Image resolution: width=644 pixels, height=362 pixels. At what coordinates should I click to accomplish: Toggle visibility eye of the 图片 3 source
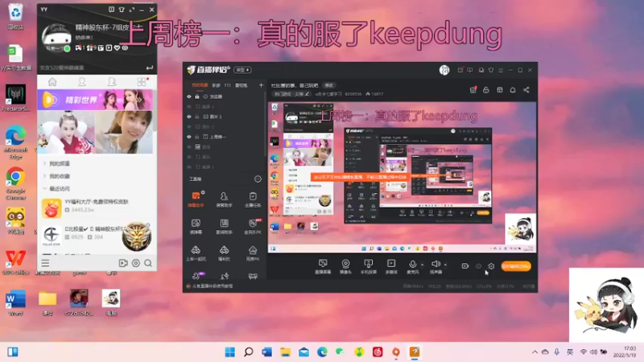pyautogui.click(x=189, y=117)
